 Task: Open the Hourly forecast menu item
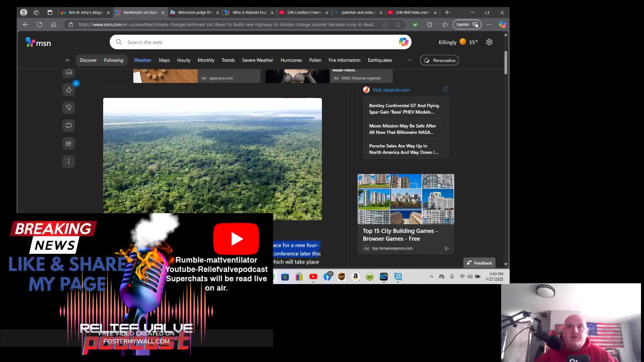tap(184, 60)
